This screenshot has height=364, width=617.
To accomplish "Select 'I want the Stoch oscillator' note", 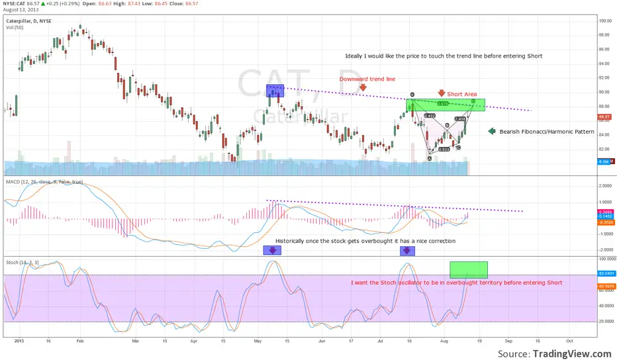I will point(456,283).
